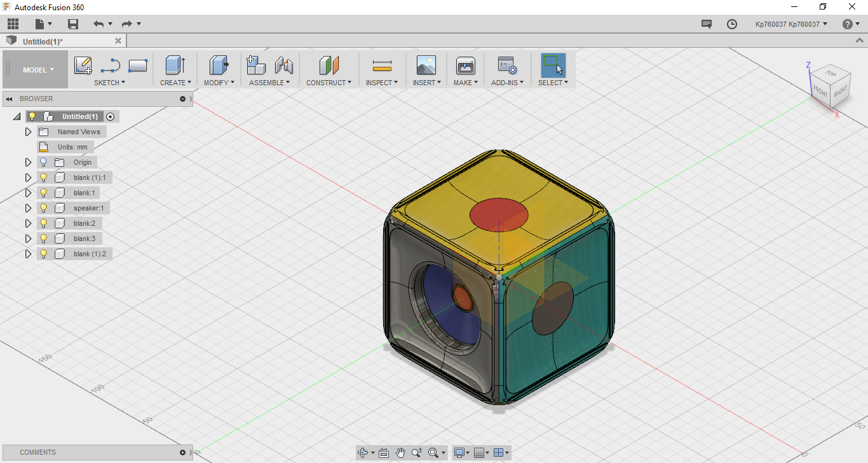Click the Joint icon in Assemble
Screen dimensions: 868x463
click(x=283, y=66)
